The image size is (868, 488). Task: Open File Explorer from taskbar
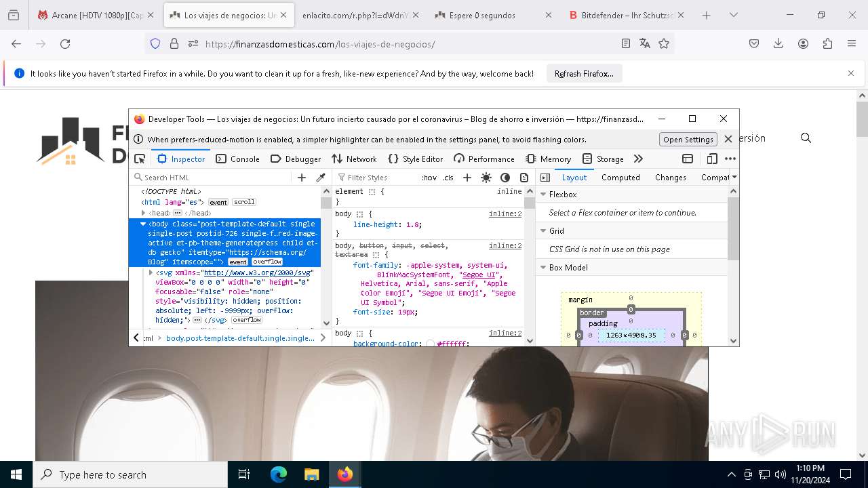click(311, 474)
